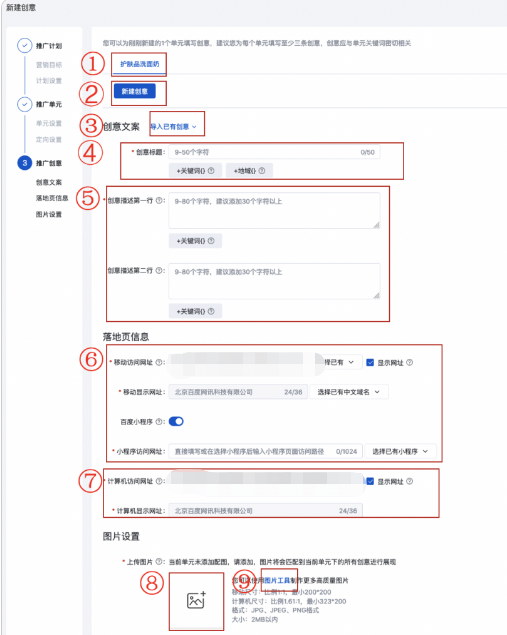Click the step 3 circle for 推广创意

pos(24,163)
